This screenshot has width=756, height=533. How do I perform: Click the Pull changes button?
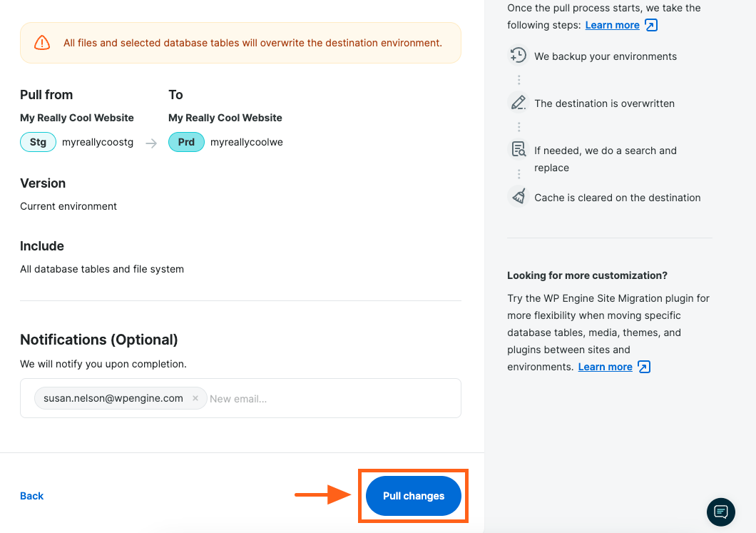pyautogui.click(x=414, y=496)
